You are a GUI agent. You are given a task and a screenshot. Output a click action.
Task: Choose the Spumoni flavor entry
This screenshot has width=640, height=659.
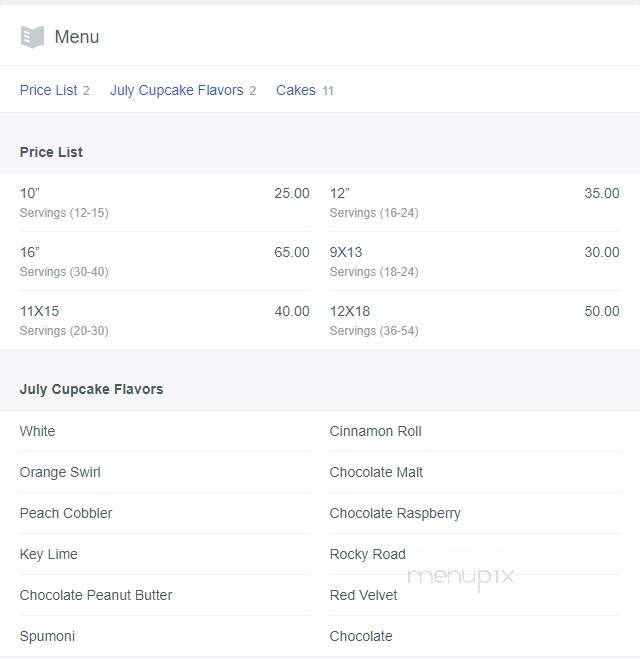165,636
